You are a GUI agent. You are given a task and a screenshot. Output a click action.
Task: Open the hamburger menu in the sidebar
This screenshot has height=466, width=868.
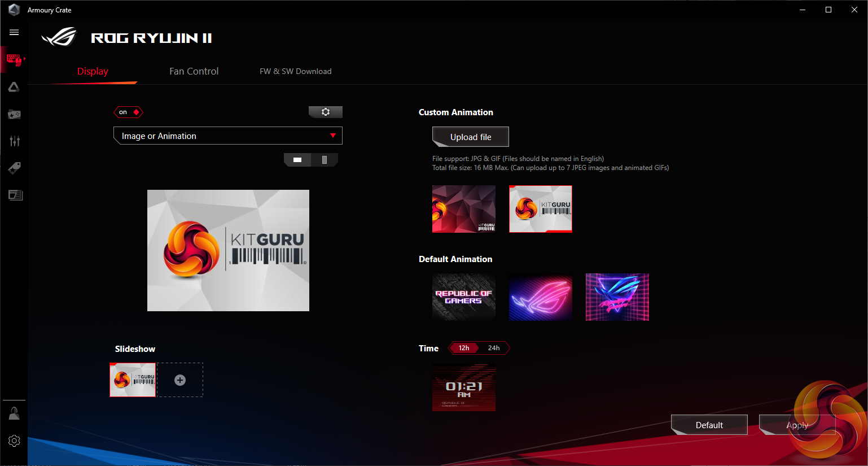[x=14, y=33]
